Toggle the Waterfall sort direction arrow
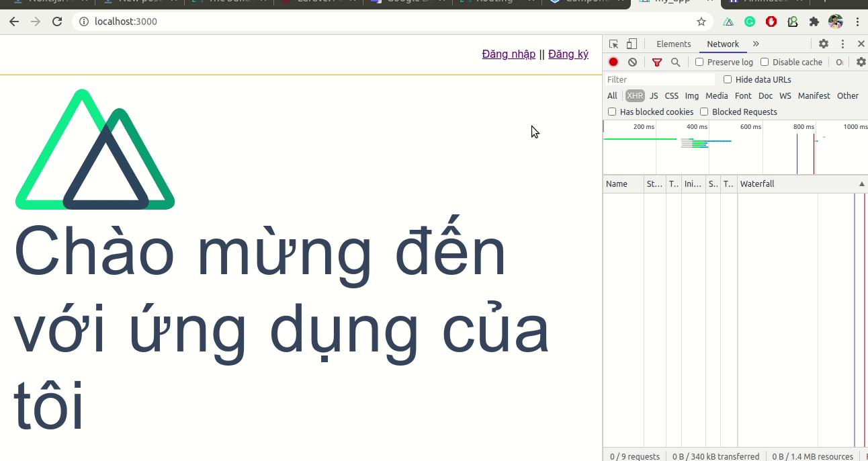Image resolution: width=868 pixels, height=461 pixels. 862,183
